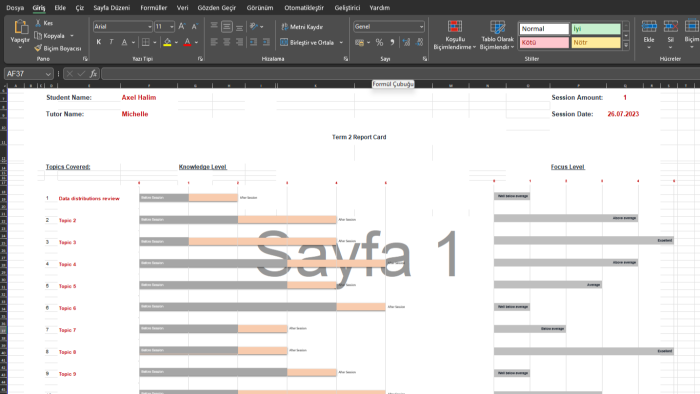Open Birleştir ve Ortala dropdown arrow

[x=341, y=42]
